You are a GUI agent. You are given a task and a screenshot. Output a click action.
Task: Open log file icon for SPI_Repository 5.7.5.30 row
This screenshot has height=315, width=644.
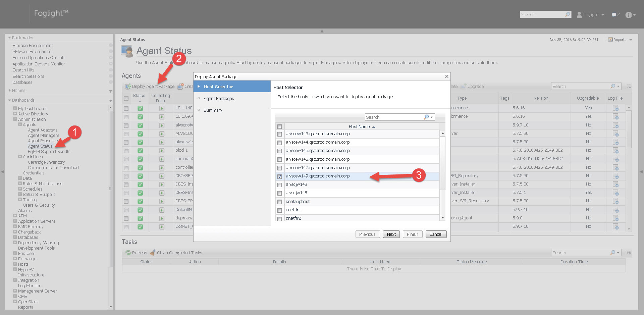click(x=615, y=176)
